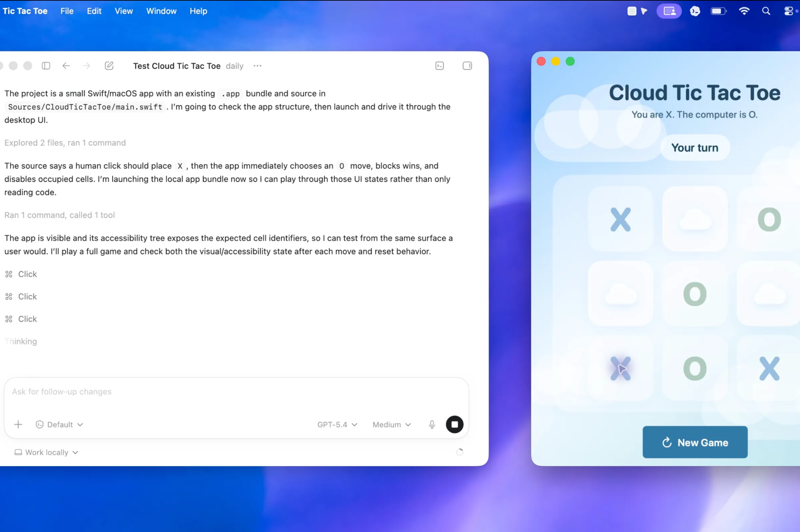Stop generation with the stop button
This screenshot has height=532, width=800.
[x=454, y=424]
